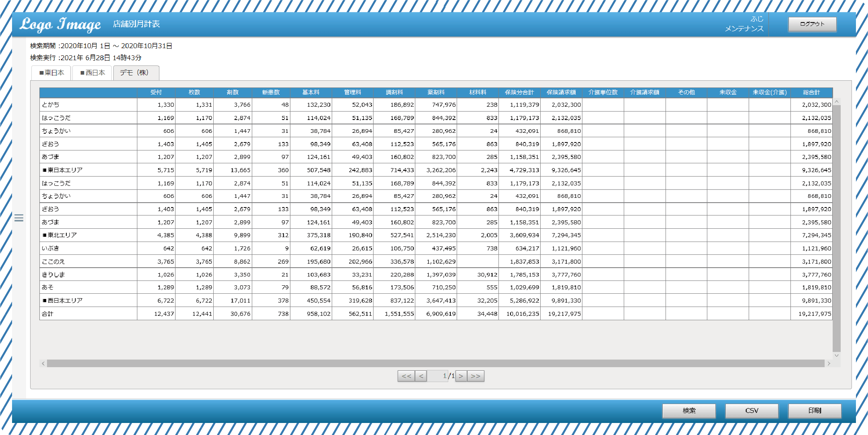
Task: Select the デモ（株） tab
Action: [x=136, y=73]
